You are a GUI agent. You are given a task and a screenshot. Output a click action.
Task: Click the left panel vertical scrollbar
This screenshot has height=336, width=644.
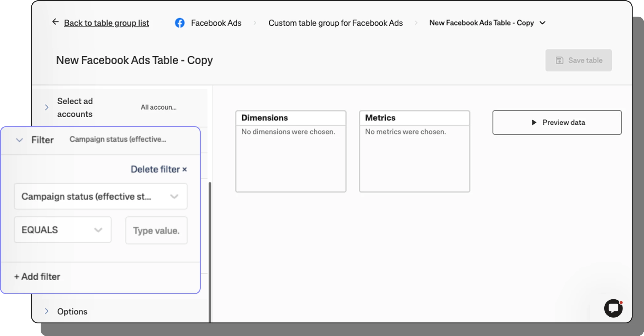pyautogui.click(x=210, y=252)
